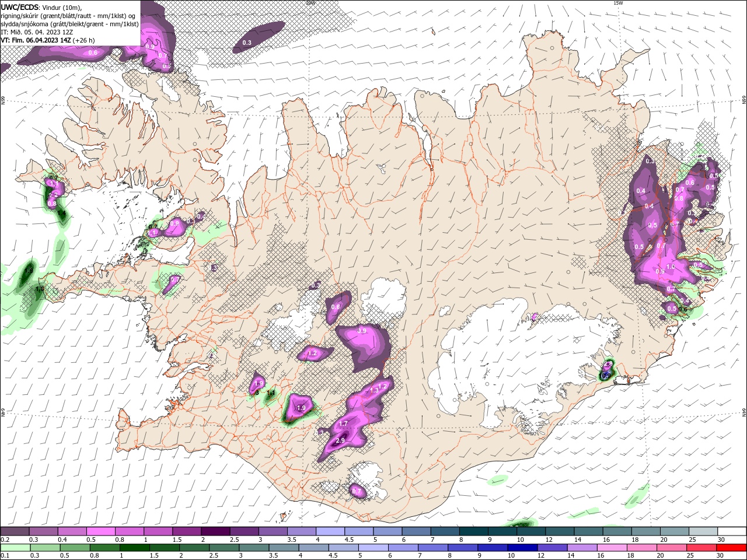Click the 'rigning/skúrir (grænt/blátt/rautt - mm/1klst) og' line
Viewport: 747px width, 560px height.
pos(69,16)
